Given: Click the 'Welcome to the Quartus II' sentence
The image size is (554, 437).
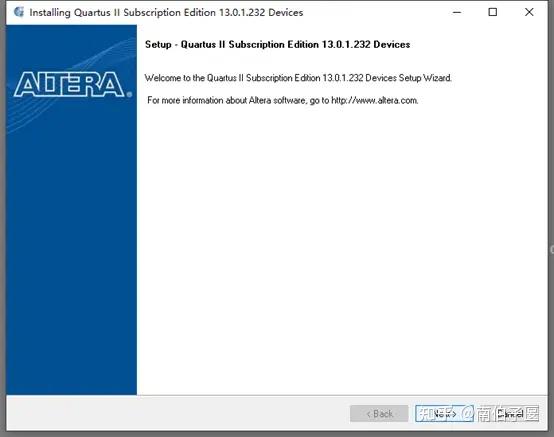Looking at the screenshot, I should [298, 78].
